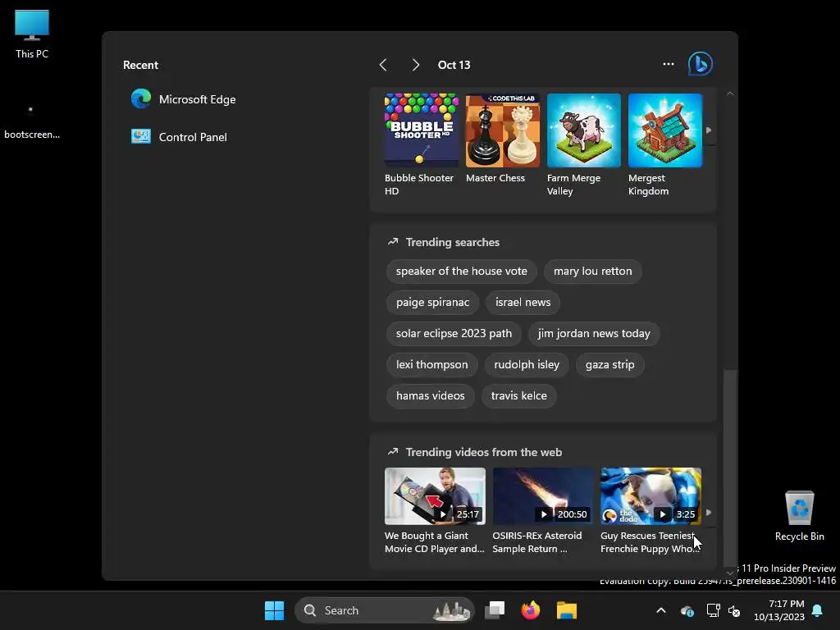The width and height of the screenshot is (840, 630).
Task: Click 'OSIRIS-REx Asteroid Sample Return' title
Action: pos(536,542)
